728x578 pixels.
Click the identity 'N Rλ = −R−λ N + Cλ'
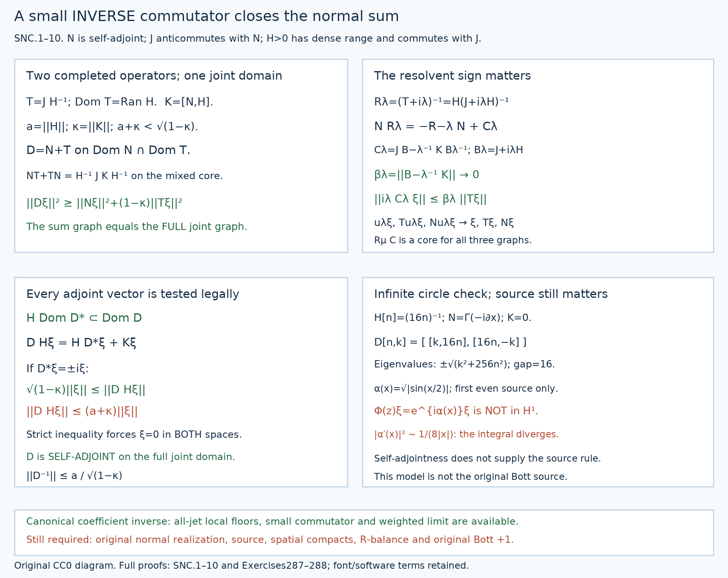[436, 127]
